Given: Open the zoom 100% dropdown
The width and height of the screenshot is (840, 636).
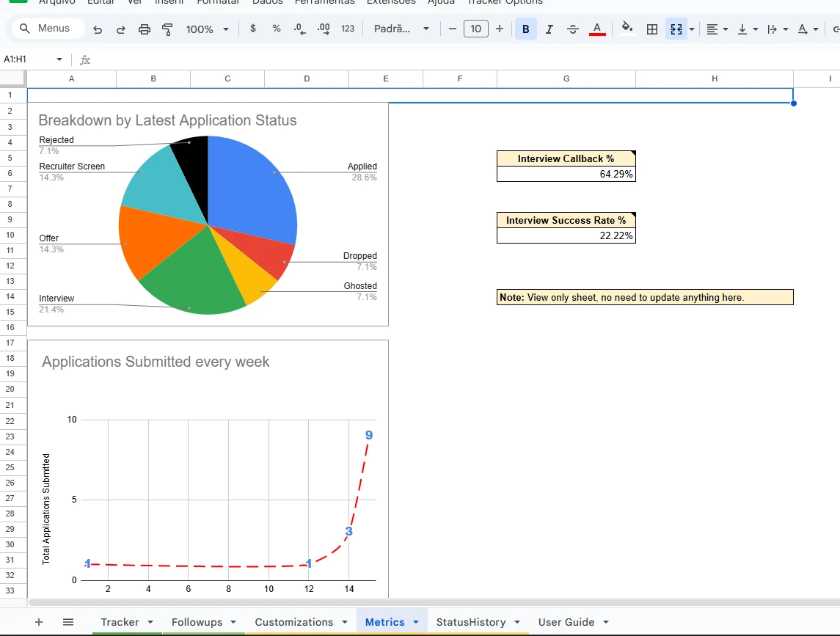Looking at the screenshot, I should click(207, 29).
